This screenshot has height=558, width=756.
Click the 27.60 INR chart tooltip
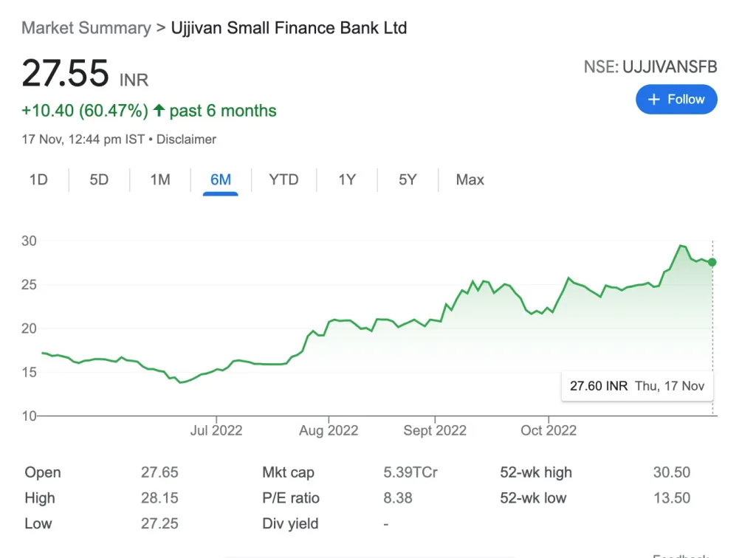tap(637, 386)
